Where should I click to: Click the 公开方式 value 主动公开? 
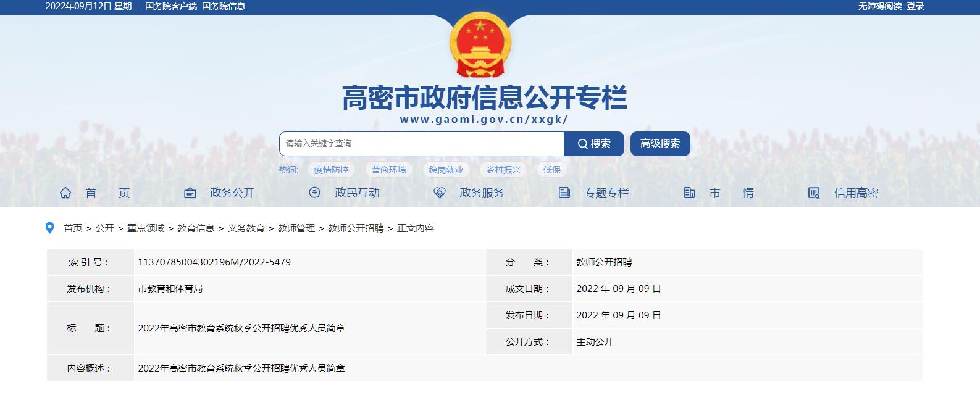pos(595,342)
